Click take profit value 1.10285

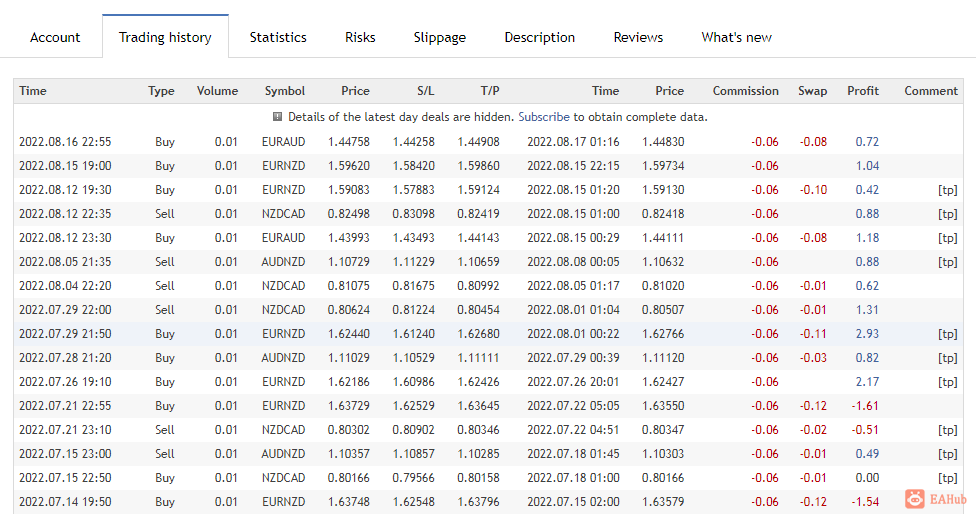coord(478,454)
